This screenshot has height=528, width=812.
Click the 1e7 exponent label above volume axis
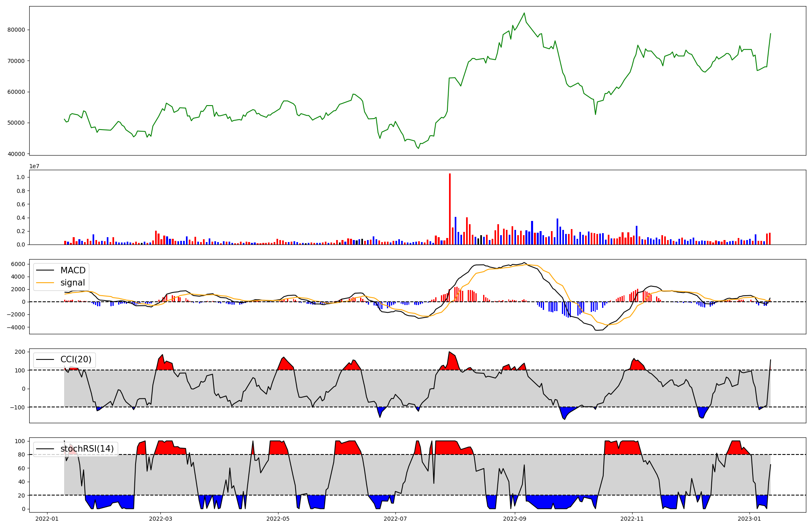[34, 166]
